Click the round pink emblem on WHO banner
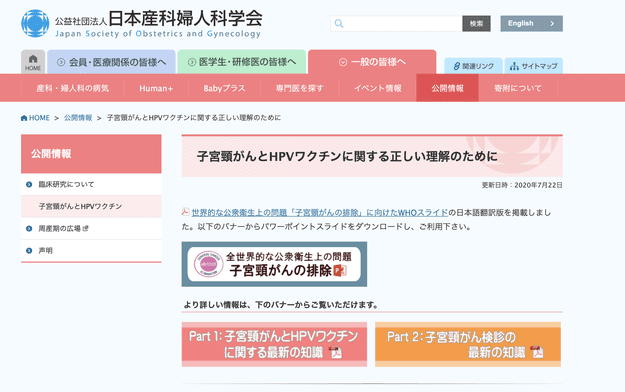This screenshot has width=625, height=392. (208, 264)
